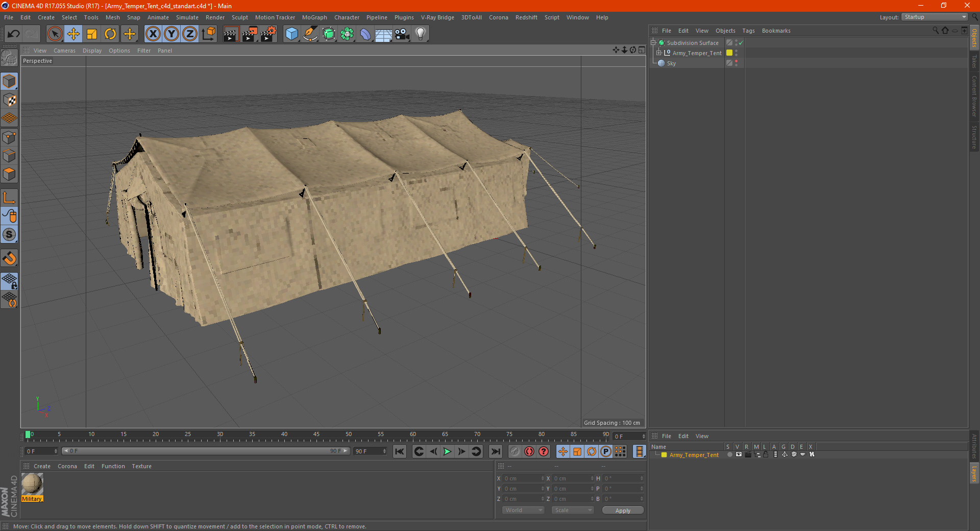980x531 pixels.
Task: Toggle layer Army_Temper_Tent view eye
Action: point(739,454)
